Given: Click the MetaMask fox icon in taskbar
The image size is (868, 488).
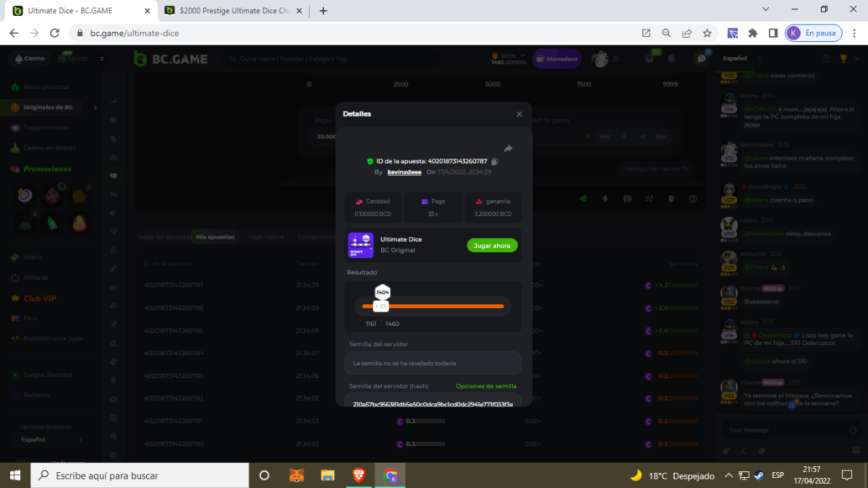Looking at the screenshot, I should point(297,475).
